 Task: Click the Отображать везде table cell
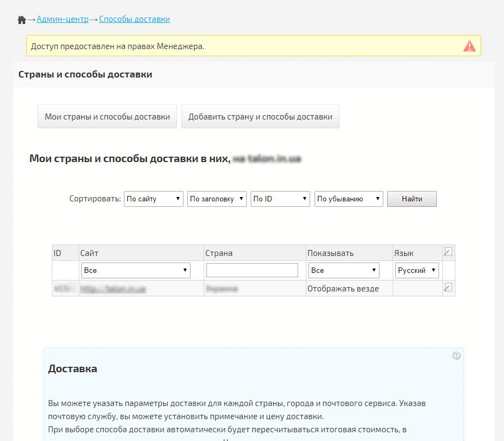pyautogui.click(x=343, y=288)
